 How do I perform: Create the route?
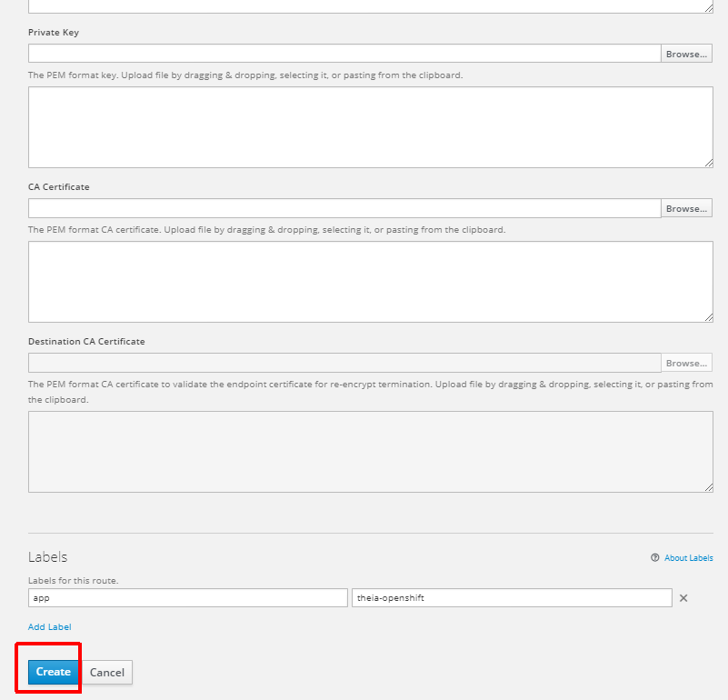[51, 672]
